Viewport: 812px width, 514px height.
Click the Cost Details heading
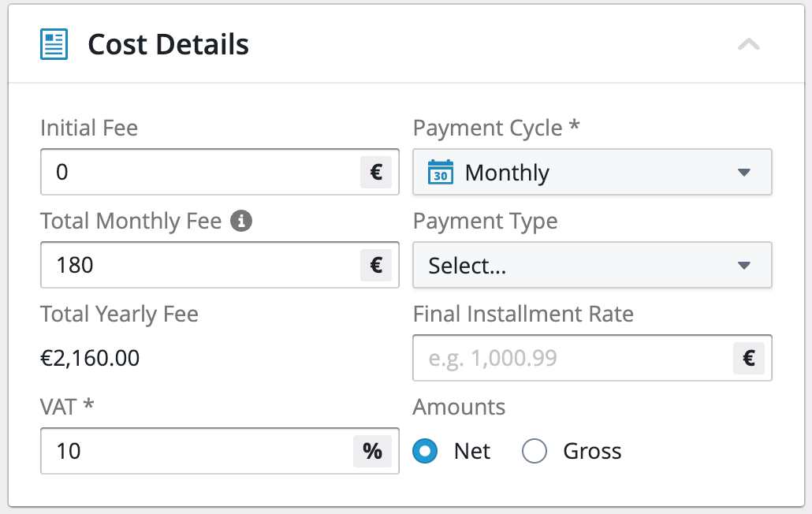coord(168,44)
